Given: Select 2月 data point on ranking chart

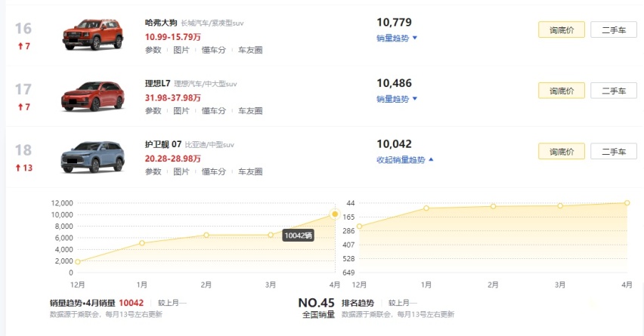Looking at the screenshot, I should (494, 206).
